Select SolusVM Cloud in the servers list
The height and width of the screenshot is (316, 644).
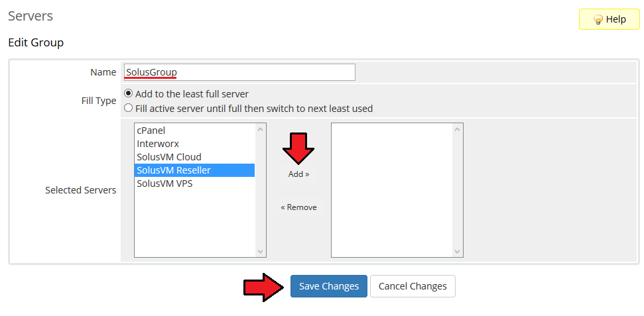click(x=194, y=157)
